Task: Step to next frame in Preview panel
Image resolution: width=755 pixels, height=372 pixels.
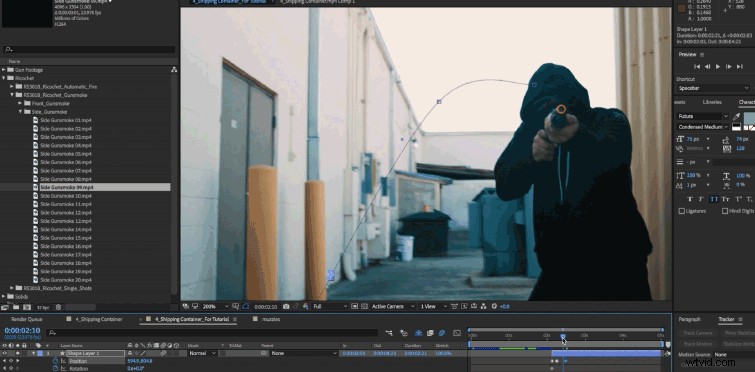Action: [x=729, y=66]
